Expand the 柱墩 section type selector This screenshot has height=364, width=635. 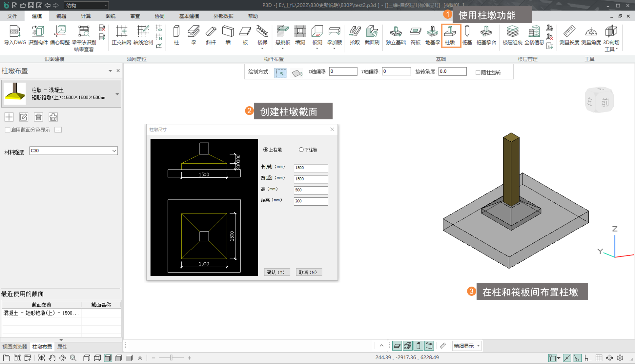coord(117,94)
